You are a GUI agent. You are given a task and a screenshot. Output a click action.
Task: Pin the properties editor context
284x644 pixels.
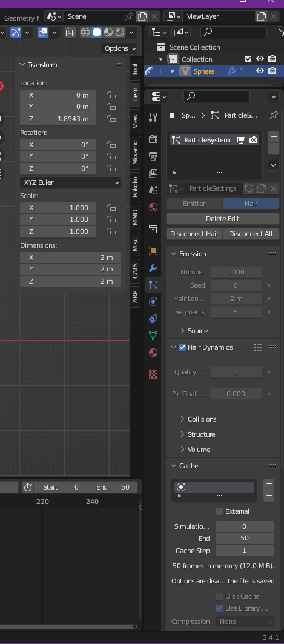[x=273, y=115]
